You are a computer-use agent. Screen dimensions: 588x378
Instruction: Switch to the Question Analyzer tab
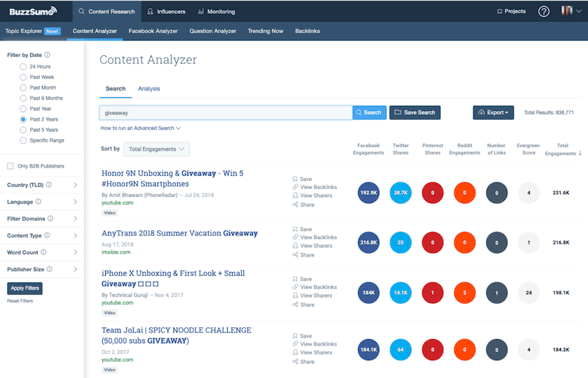212,31
